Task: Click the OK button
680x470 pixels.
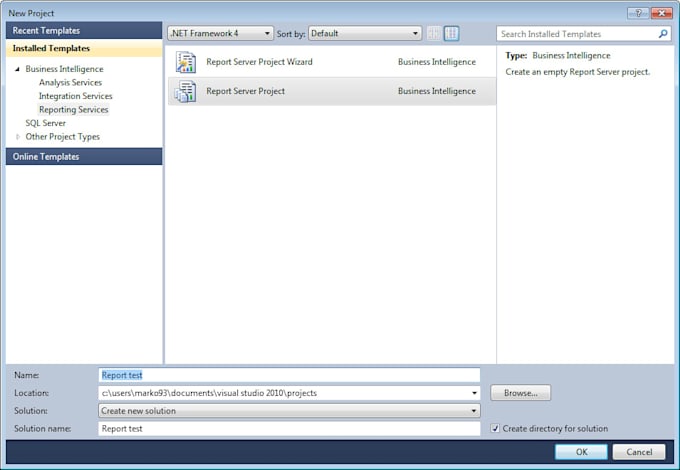Action: 581,452
